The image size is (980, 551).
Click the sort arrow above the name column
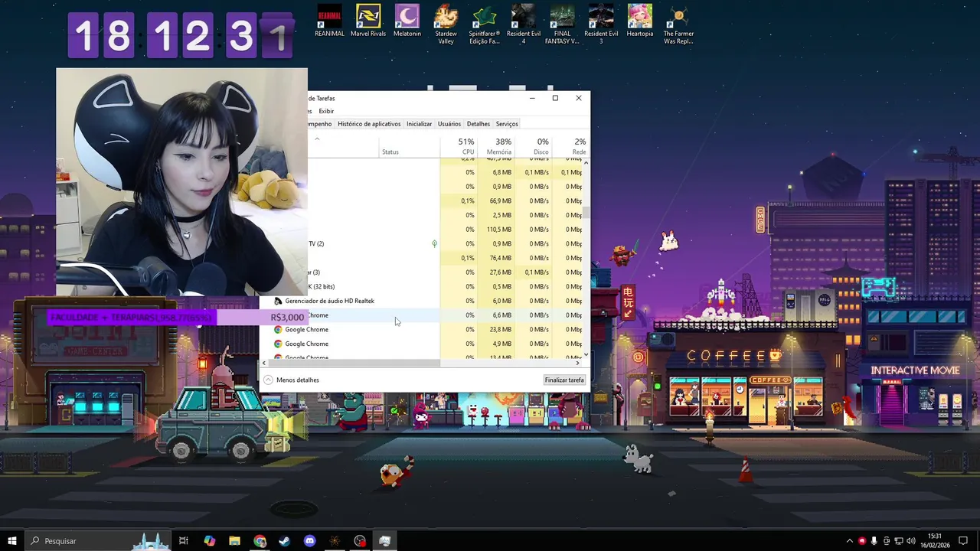pos(317,139)
